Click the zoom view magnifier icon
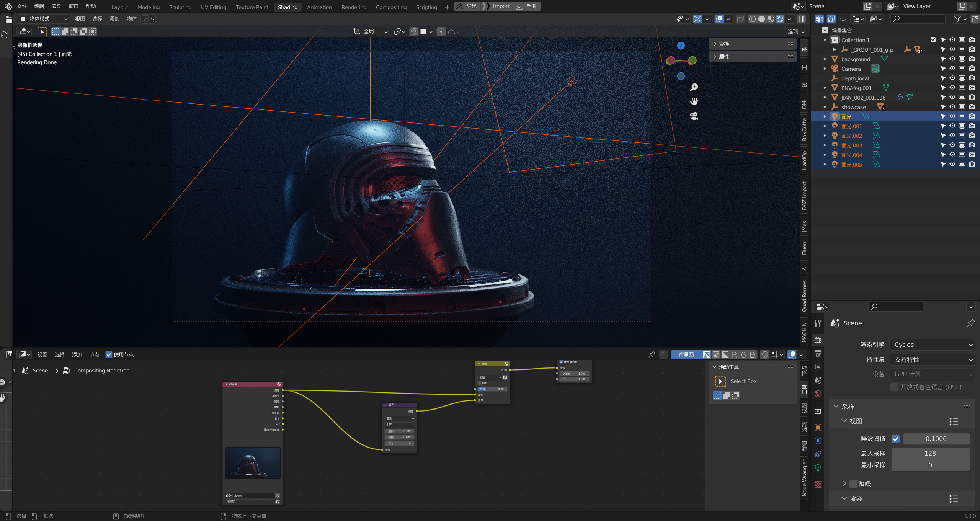This screenshot has height=521, width=980. (694, 87)
